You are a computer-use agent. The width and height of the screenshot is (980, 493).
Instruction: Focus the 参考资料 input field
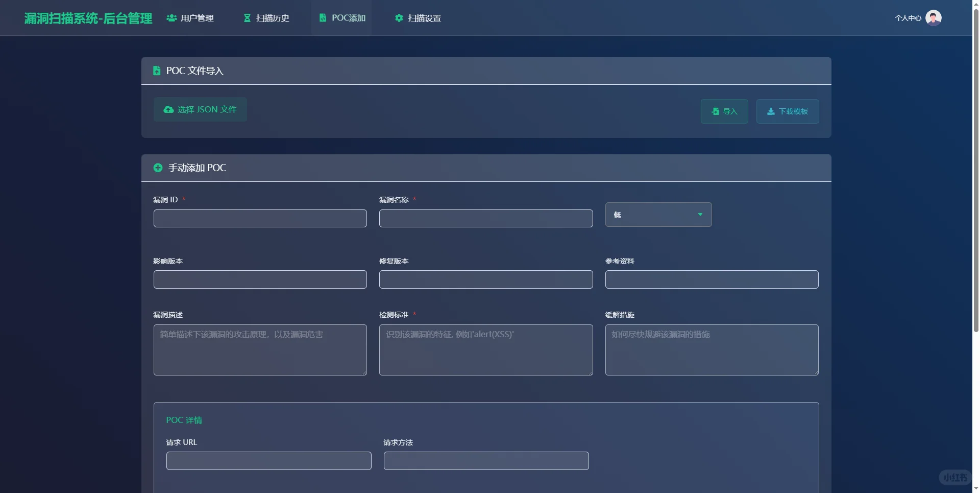(x=712, y=279)
